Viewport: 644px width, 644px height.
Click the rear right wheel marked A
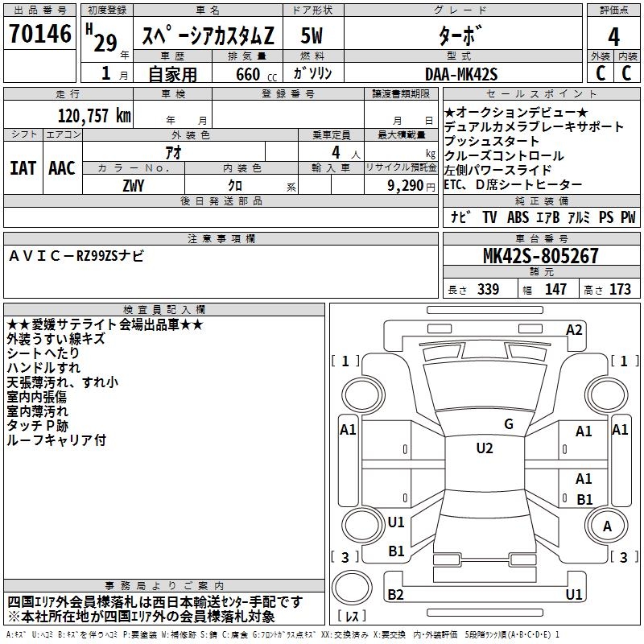pyautogui.click(x=607, y=526)
